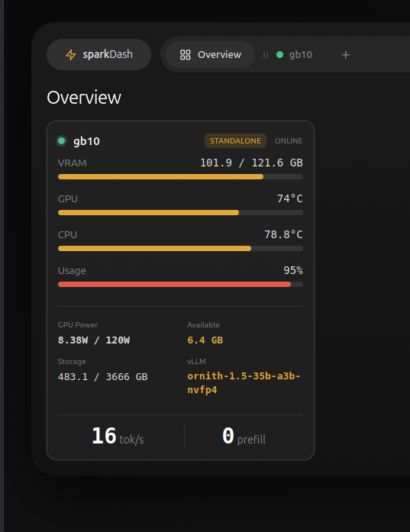Click the plus icon to add a tab
Viewport: 410px width, 532px height.
pos(346,55)
